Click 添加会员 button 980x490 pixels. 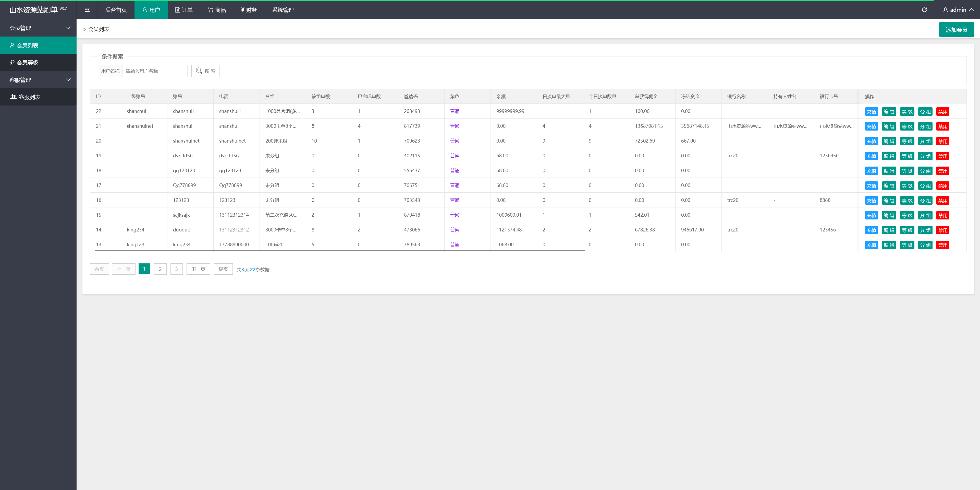click(956, 30)
